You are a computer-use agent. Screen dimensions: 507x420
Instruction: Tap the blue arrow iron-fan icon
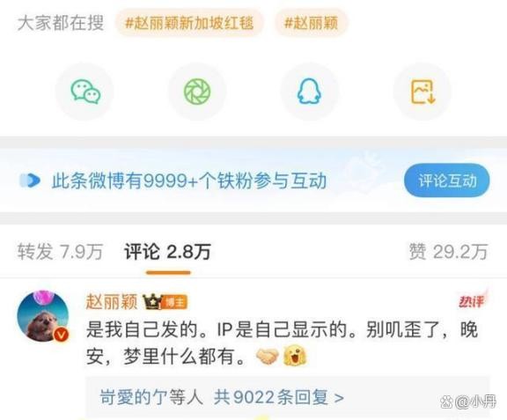[x=30, y=181]
